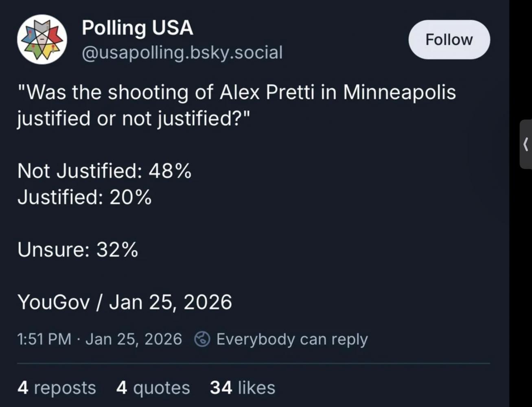This screenshot has height=407, width=532.
Task: Show the 34 likes list
Action: 242,387
